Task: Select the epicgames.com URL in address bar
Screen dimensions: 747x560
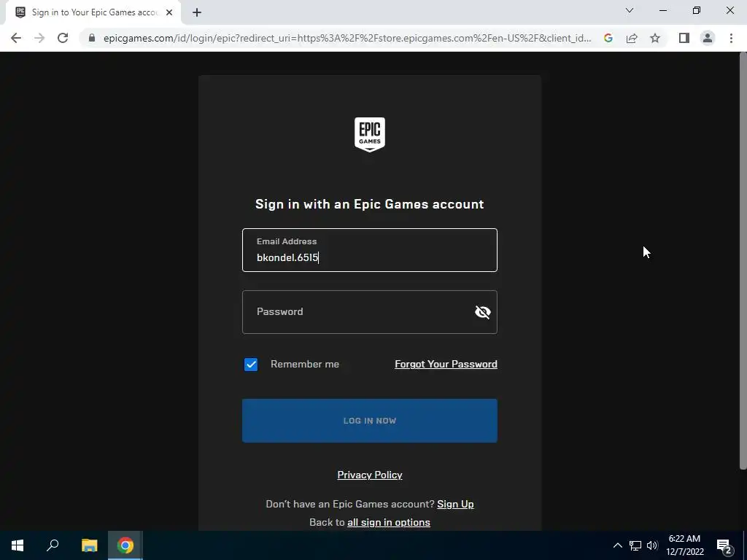Action: pos(347,38)
